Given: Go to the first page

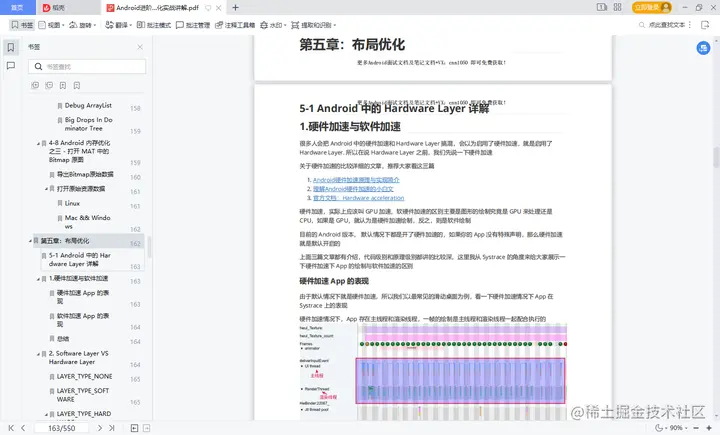Looking at the screenshot, I should (x=11, y=428).
